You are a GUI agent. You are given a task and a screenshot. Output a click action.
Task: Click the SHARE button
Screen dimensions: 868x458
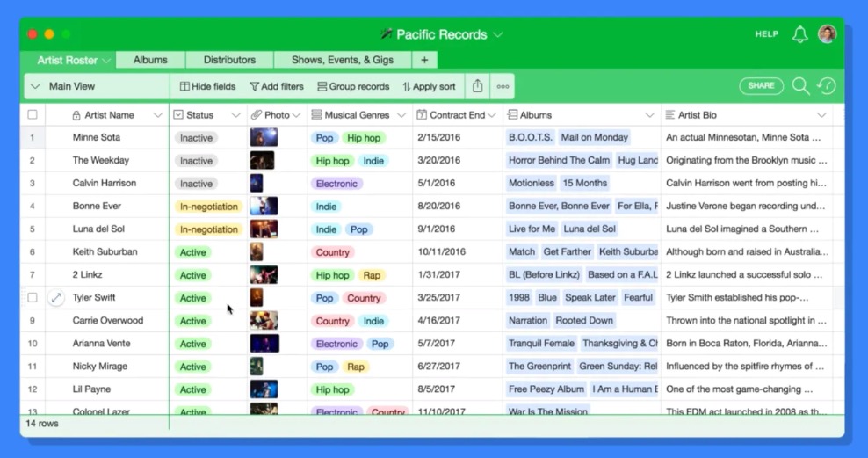click(761, 86)
